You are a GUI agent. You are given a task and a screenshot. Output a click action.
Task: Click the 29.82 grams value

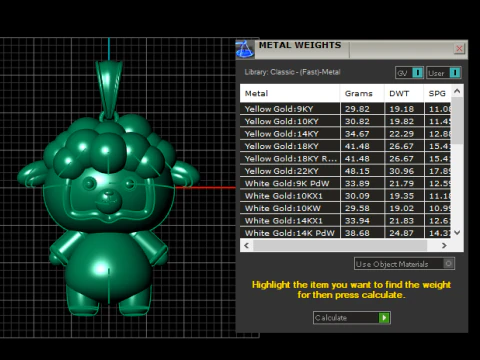[x=357, y=109]
